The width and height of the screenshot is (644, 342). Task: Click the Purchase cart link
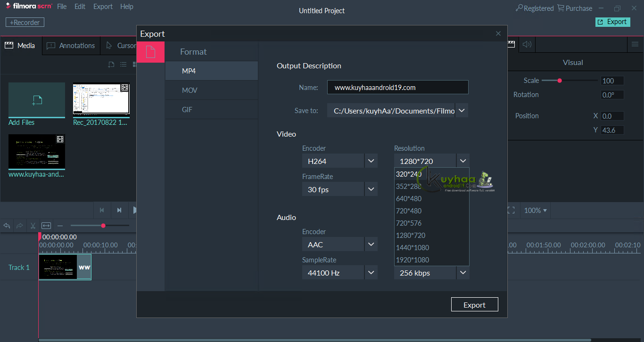click(x=575, y=8)
